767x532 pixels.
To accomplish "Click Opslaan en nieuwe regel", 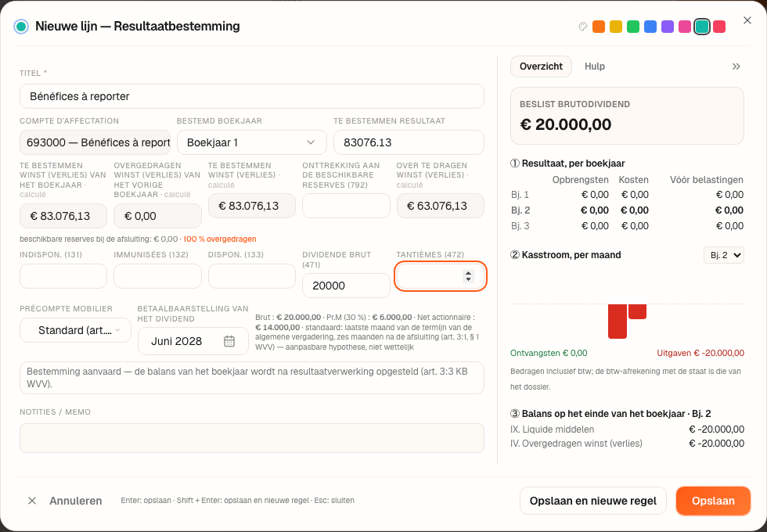I will click(x=593, y=501).
